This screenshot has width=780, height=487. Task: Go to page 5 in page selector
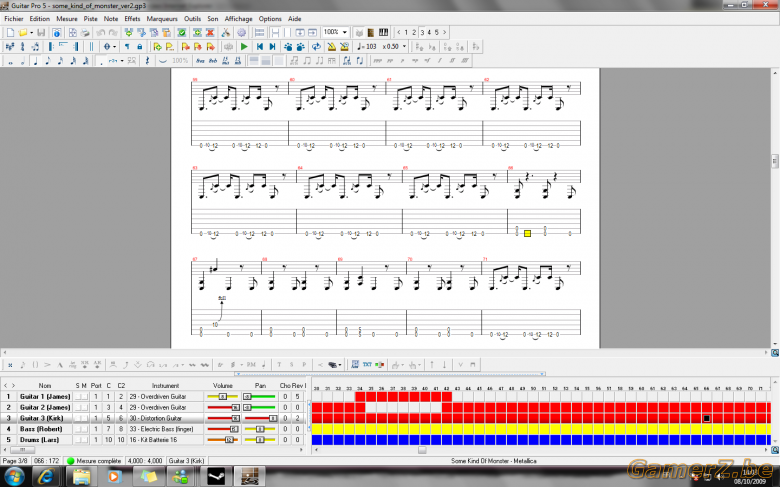pyautogui.click(x=437, y=32)
